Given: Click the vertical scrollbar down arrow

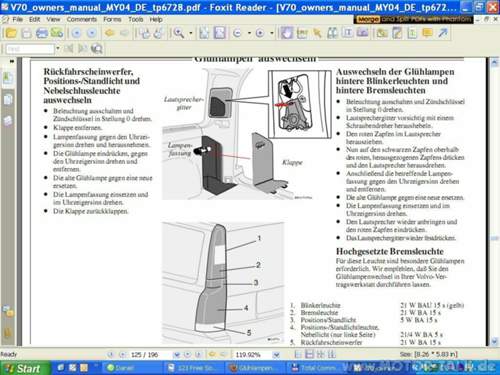Looking at the screenshot, I should (x=495, y=341).
